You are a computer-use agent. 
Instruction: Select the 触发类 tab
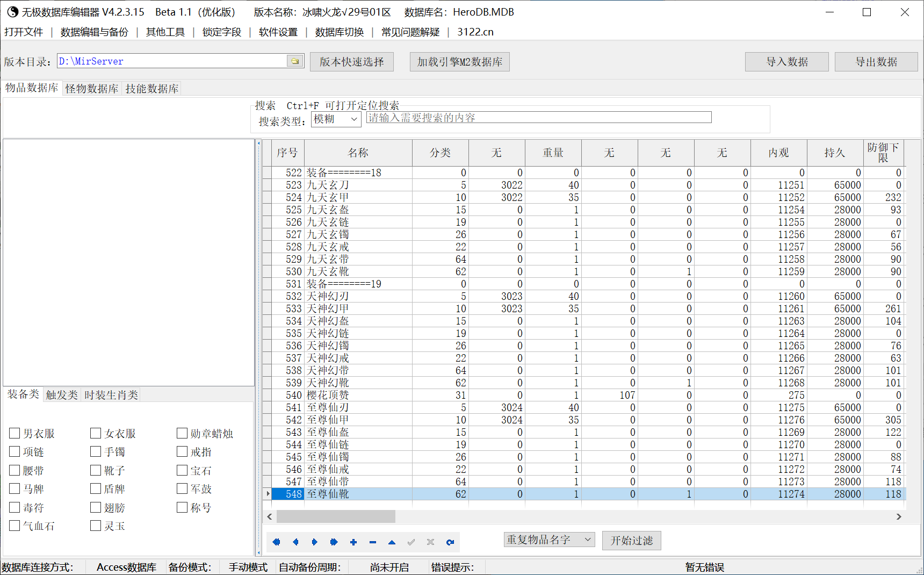(x=62, y=395)
